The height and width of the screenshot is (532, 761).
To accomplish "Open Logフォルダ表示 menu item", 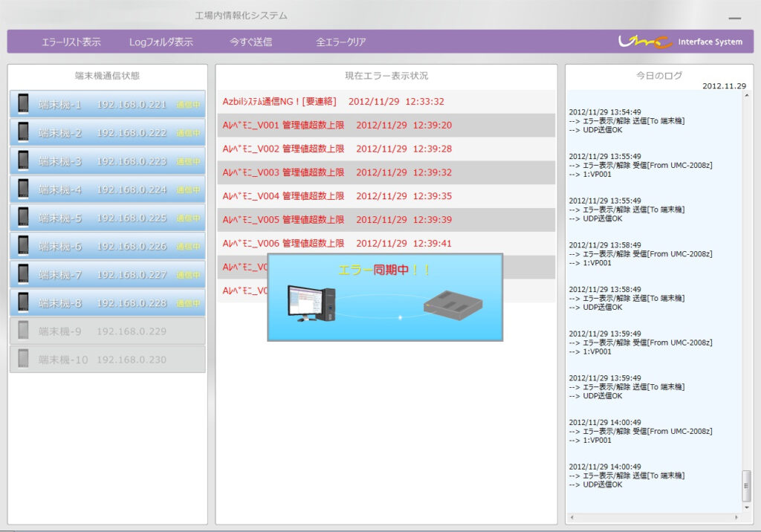I will pos(161,42).
